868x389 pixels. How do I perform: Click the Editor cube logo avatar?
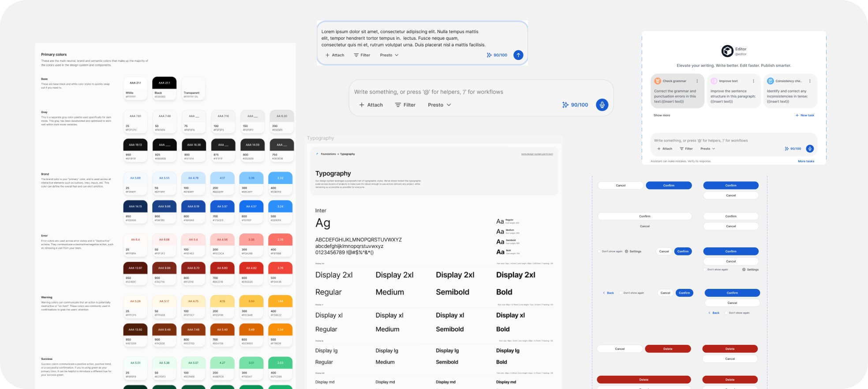tap(727, 51)
